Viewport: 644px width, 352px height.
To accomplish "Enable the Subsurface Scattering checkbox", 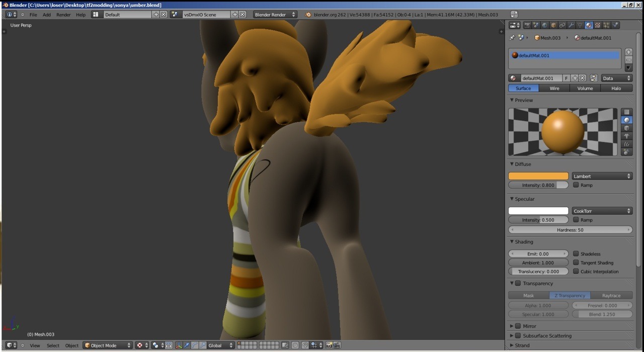I will [x=518, y=335].
